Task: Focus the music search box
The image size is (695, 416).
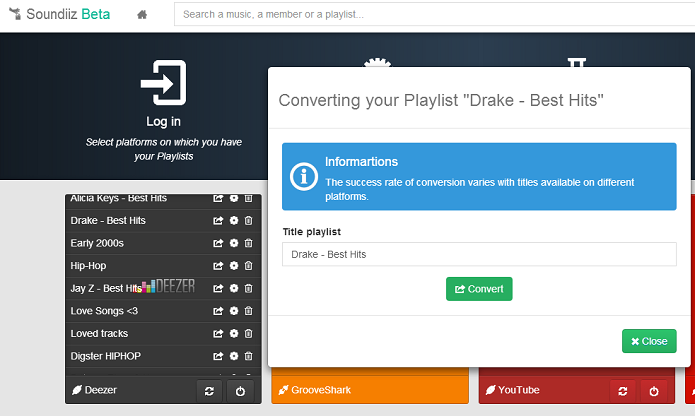Action: [434, 14]
